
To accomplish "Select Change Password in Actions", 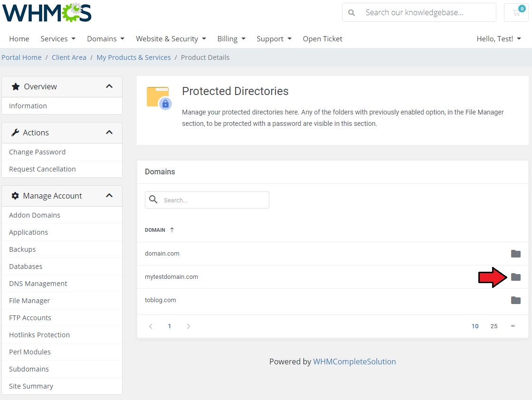I will point(62,152).
